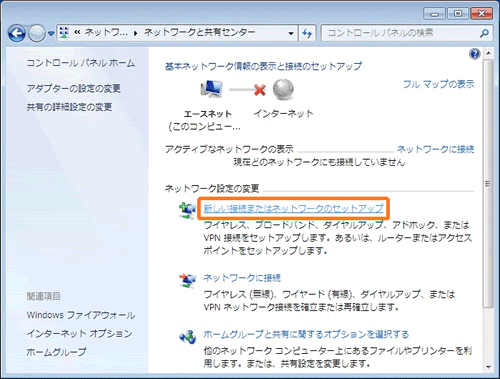The image size is (500, 379).
Task: Click the Back navigation arrow button
Action: coord(17,33)
